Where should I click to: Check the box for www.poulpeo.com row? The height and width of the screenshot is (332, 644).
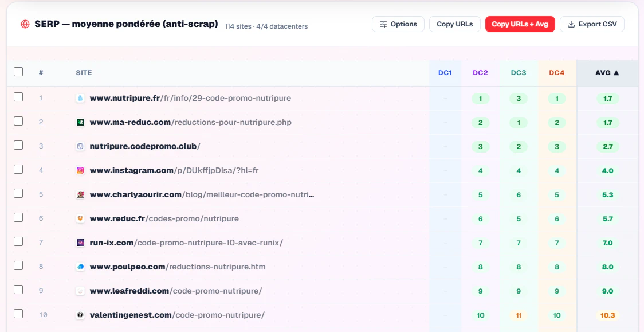click(18, 265)
